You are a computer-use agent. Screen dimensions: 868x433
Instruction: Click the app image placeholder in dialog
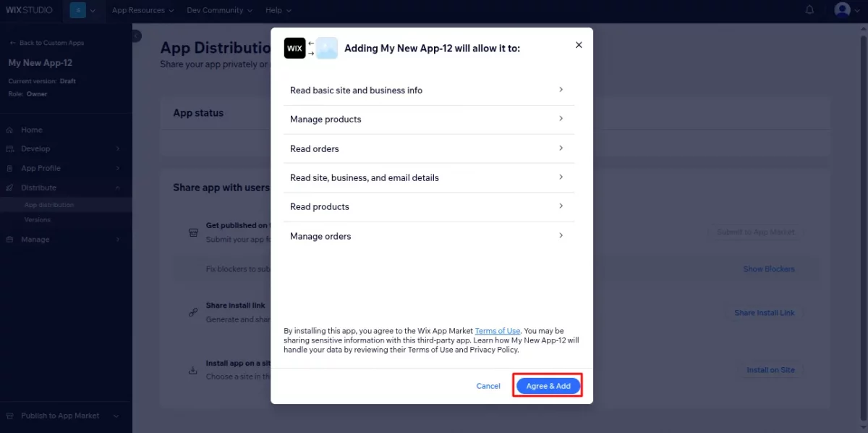click(327, 48)
